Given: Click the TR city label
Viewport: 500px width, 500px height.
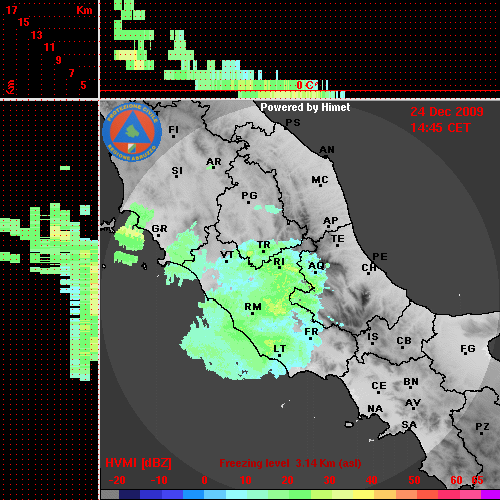Looking at the screenshot, I should click(x=263, y=245).
